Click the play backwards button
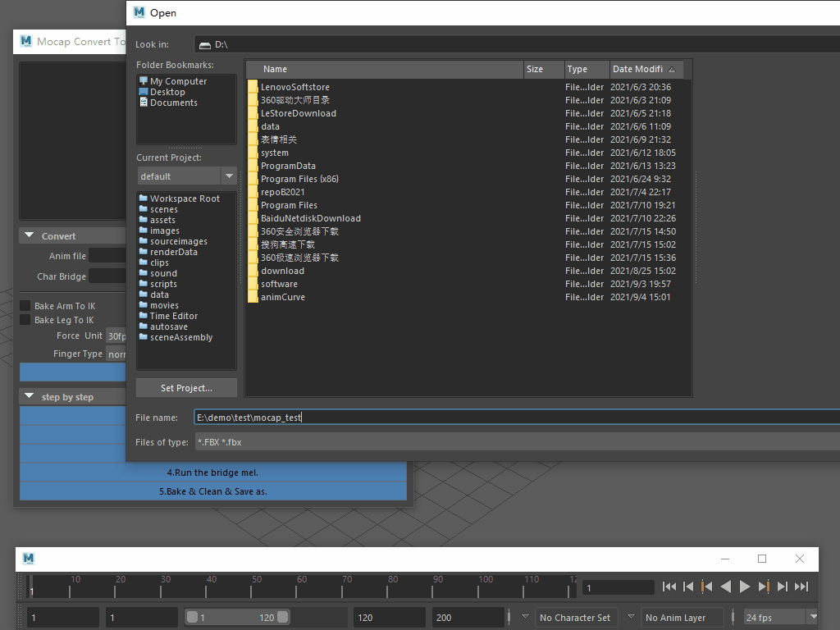Image resolution: width=840 pixels, height=630 pixels. pos(725,587)
